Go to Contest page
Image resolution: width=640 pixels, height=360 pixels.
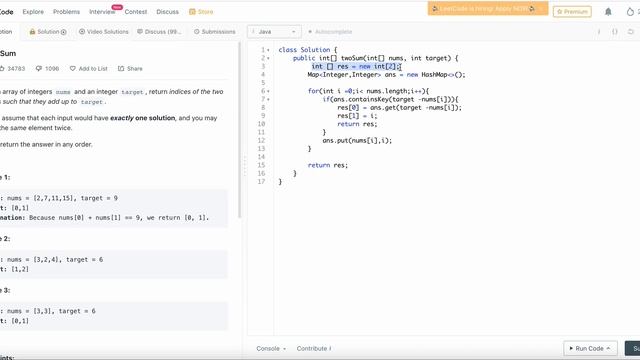tap(136, 12)
